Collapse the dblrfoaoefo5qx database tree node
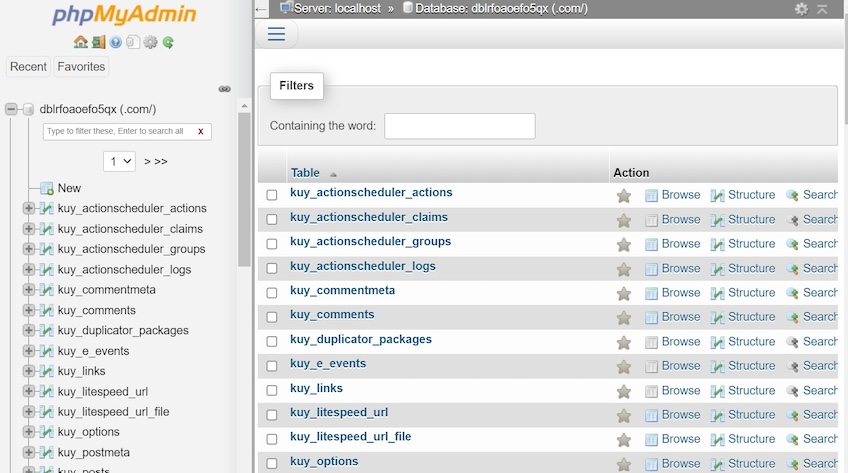The image size is (848, 473). pyautogui.click(x=11, y=109)
